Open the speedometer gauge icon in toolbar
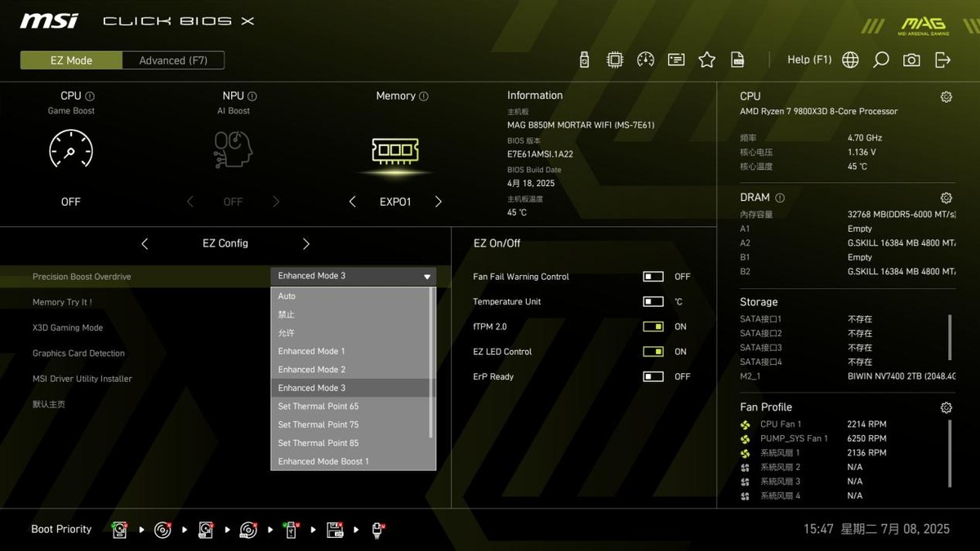This screenshot has width=980, height=551. point(645,60)
